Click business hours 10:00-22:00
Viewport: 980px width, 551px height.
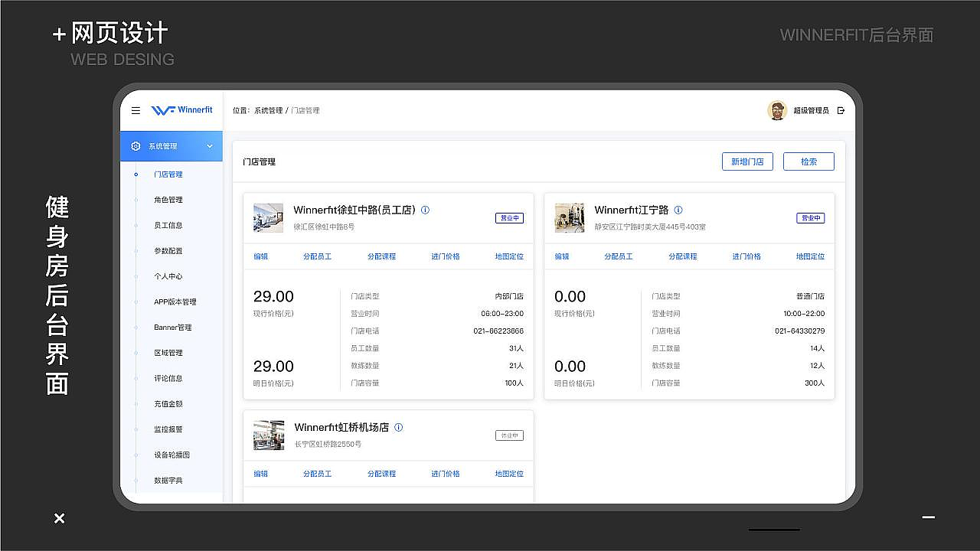[804, 314]
